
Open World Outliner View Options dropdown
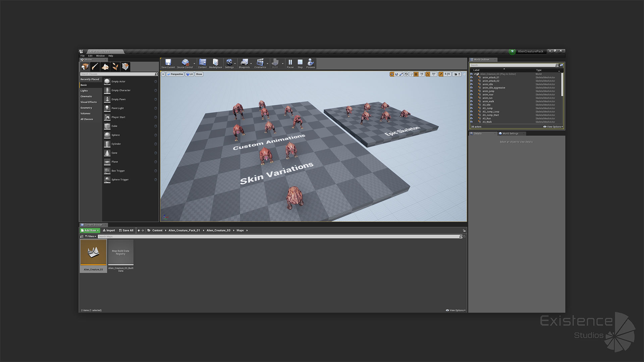tap(553, 127)
